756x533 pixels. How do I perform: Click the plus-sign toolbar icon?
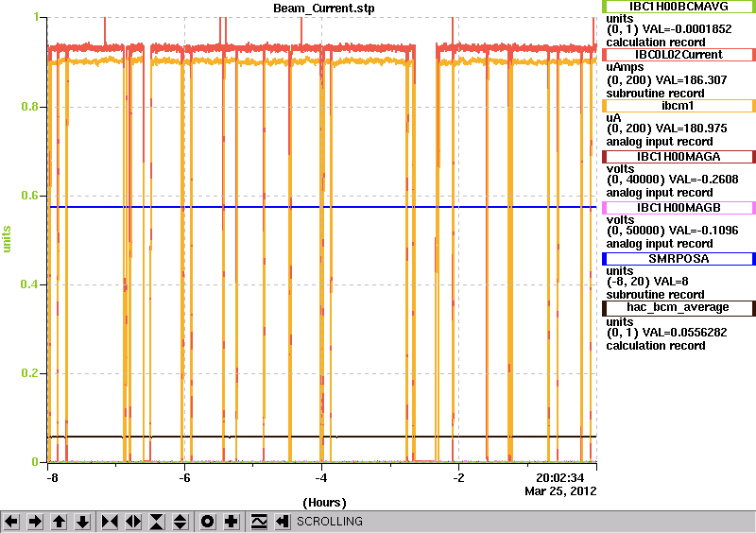pyautogui.click(x=232, y=522)
